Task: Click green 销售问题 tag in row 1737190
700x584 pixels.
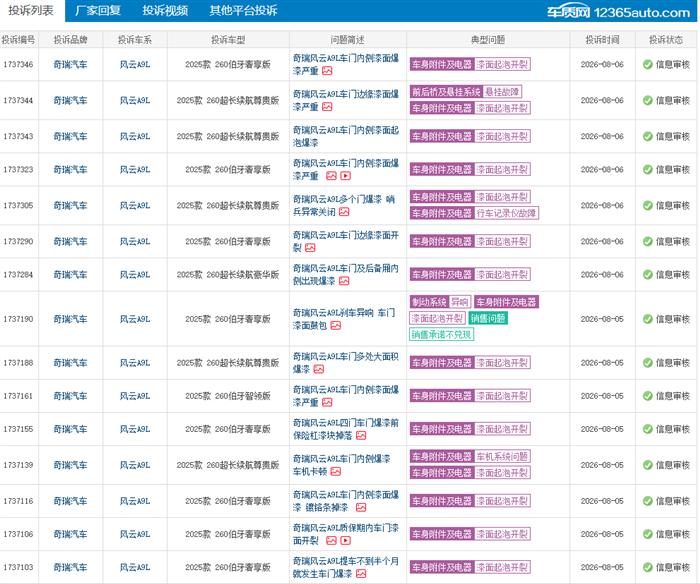Action: [488, 318]
